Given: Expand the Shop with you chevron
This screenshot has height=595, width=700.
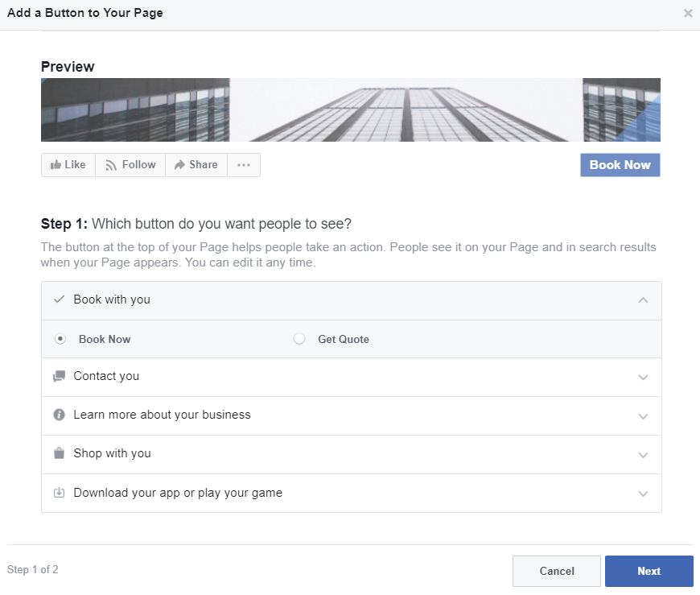Looking at the screenshot, I should pos(643,455).
